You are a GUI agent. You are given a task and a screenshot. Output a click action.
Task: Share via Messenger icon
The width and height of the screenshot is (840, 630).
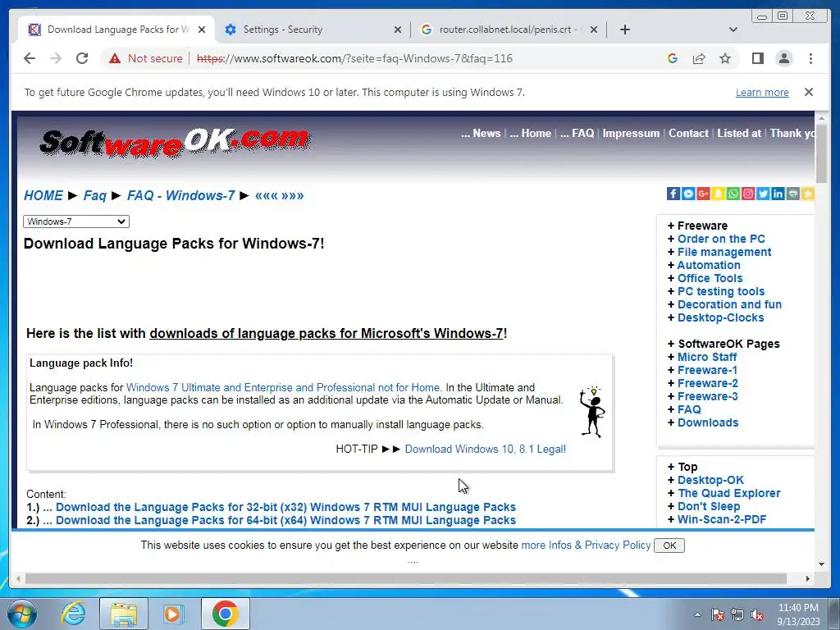click(x=688, y=194)
